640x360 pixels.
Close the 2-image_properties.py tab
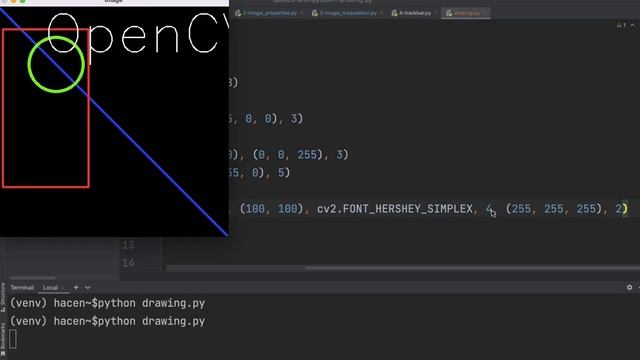[302, 13]
